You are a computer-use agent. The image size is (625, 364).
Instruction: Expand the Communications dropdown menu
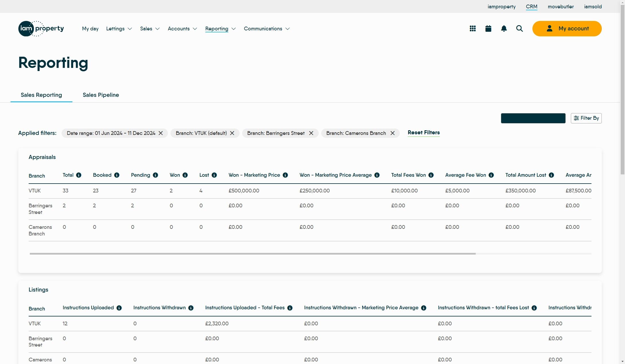(x=267, y=29)
